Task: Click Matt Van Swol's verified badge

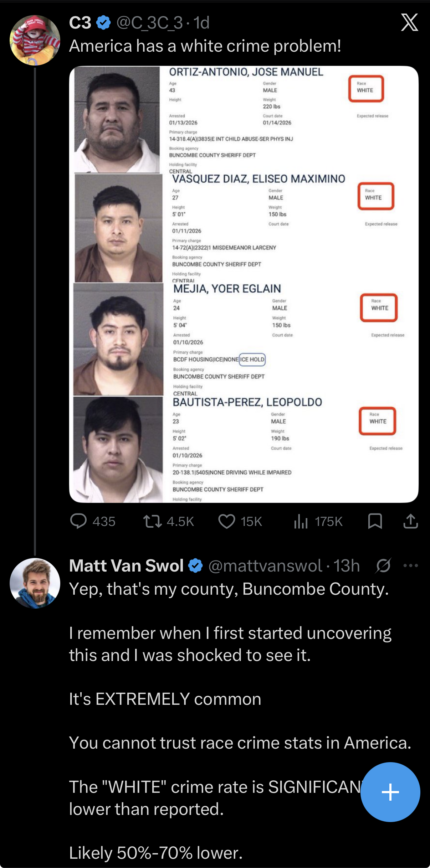Action: tap(194, 565)
